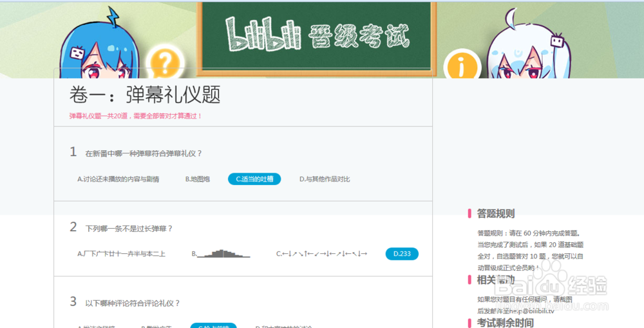
Task: Select highlighted answer C.适当的吐槽
Action: 254,178
